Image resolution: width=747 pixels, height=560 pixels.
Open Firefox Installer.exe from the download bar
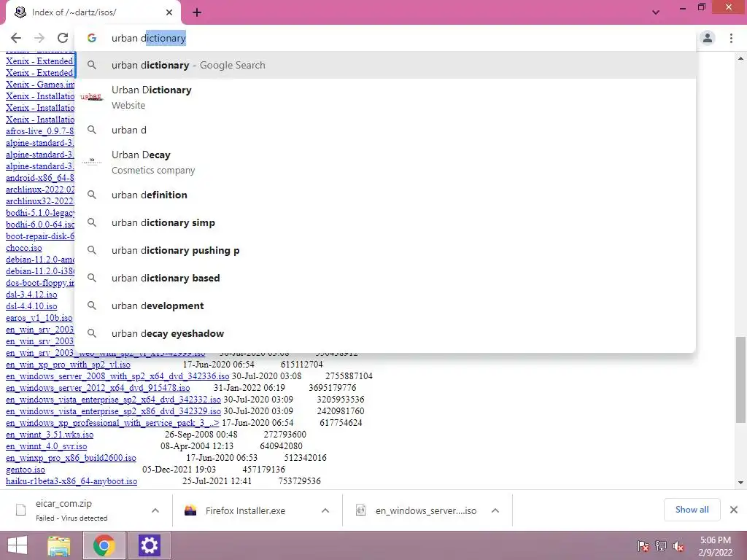click(245, 511)
